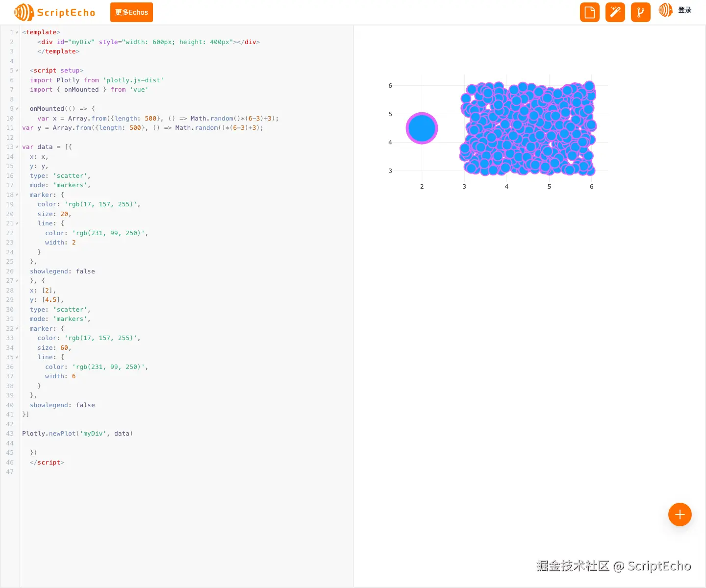The height and width of the screenshot is (588, 706).
Task: Click the x-axis tick label 5
Action: [549, 187]
